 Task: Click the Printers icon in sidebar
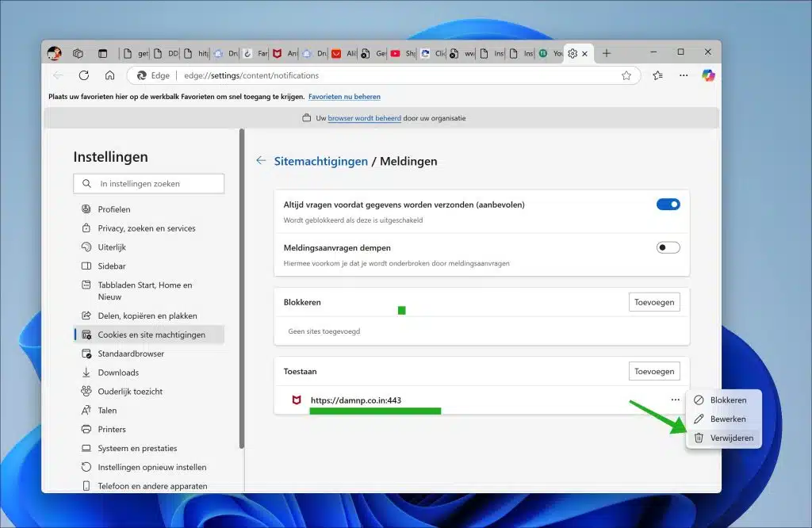[86, 429]
